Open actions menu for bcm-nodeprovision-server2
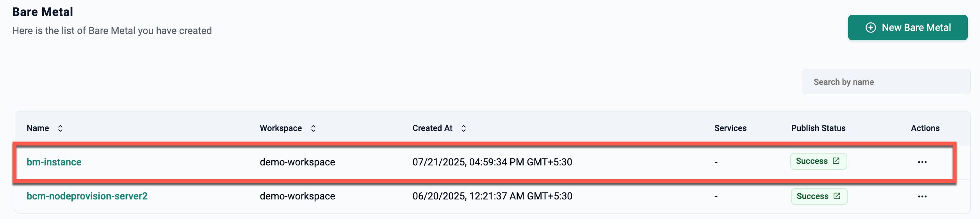Image resolution: width=980 pixels, height=219 pixels. click(922, 196)
